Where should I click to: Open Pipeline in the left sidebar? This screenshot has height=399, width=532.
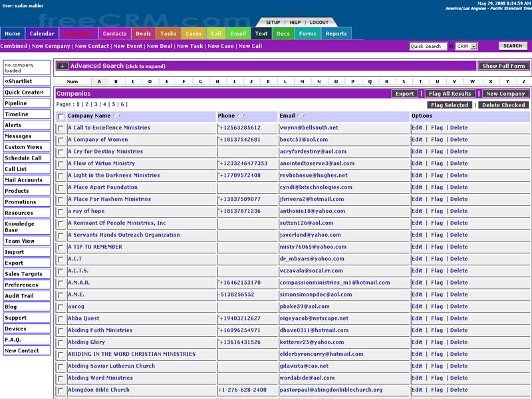(x=27, y=103)
